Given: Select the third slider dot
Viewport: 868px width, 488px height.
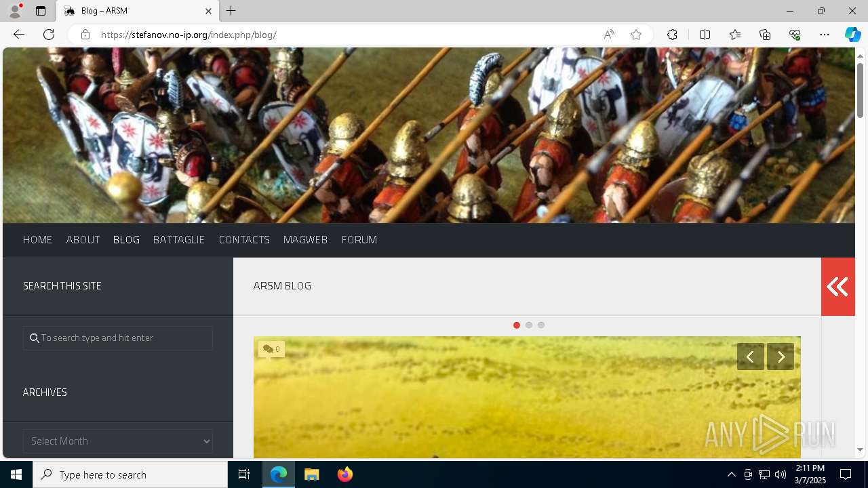Looking at the screenshot, I should pos(541,325).
